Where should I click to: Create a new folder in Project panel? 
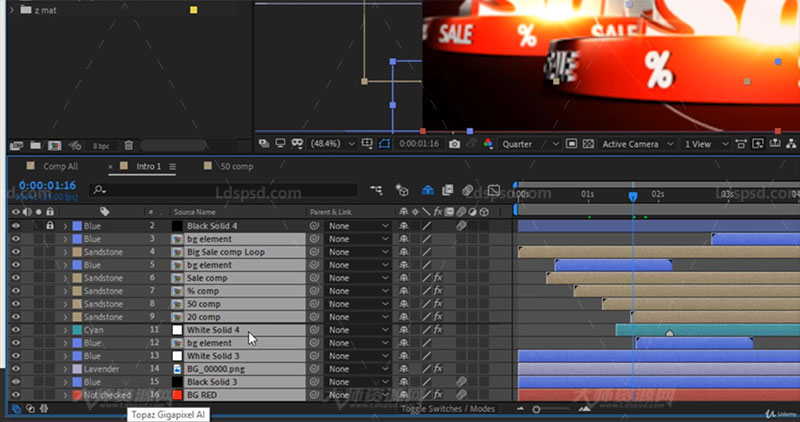click(x=35, y=146)
